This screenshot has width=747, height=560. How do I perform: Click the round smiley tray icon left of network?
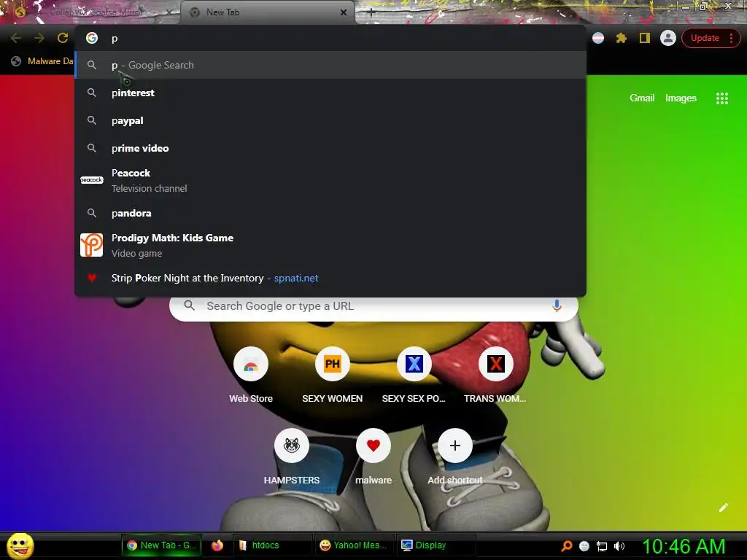584,546
